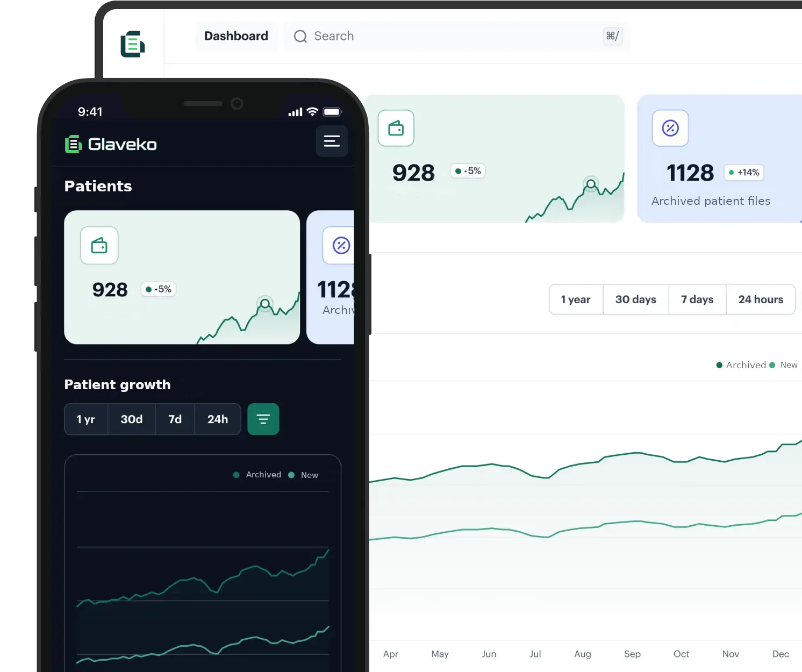Click the Dashboard button in the top bar
Viewport: 802px width, 672px height.
coord(236,36)
